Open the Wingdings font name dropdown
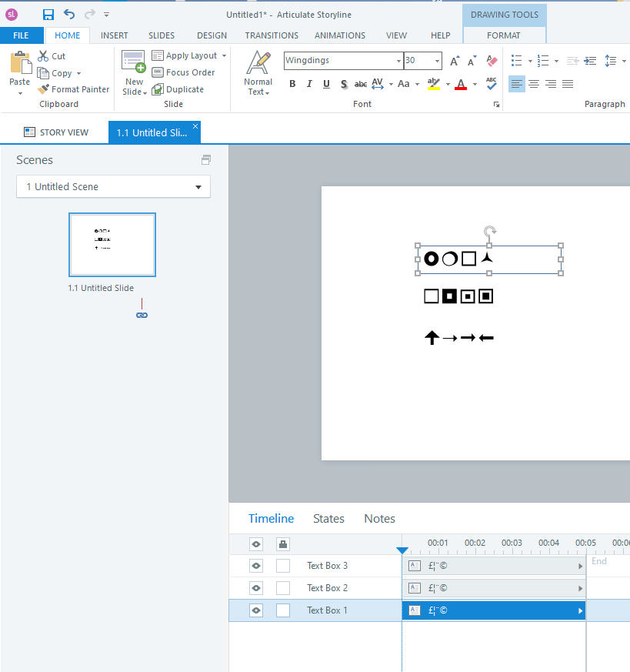This screenshot has height=672, width=630. (x=398, y=61)
